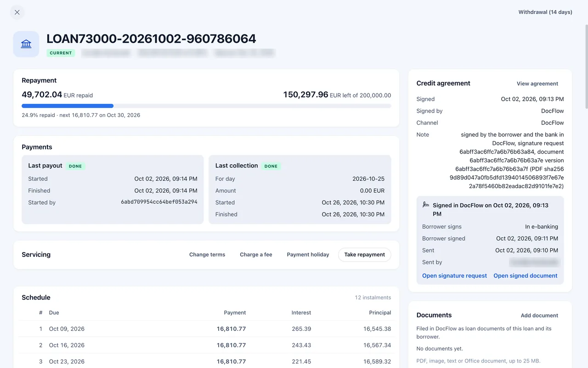The height and width of the screenshot is (368, 588).
Task: Click the Last payout DONE badge
Action: (x=75, y=166)
